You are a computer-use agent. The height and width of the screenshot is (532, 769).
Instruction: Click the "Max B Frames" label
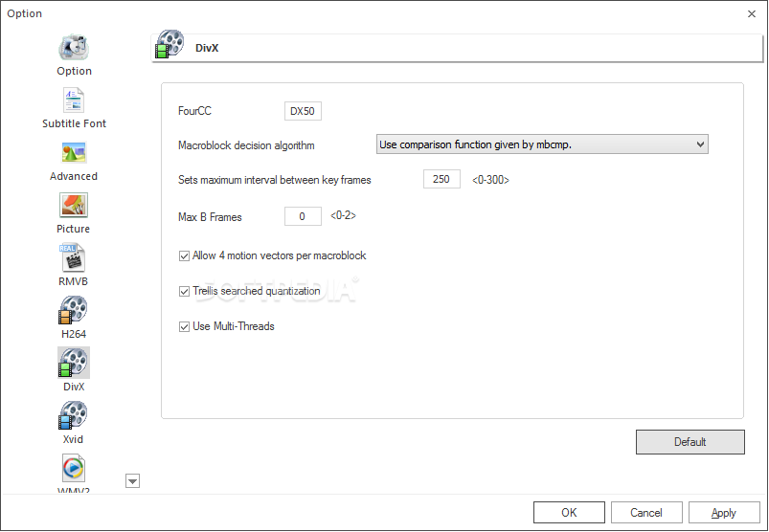click(x=210, y=217)
